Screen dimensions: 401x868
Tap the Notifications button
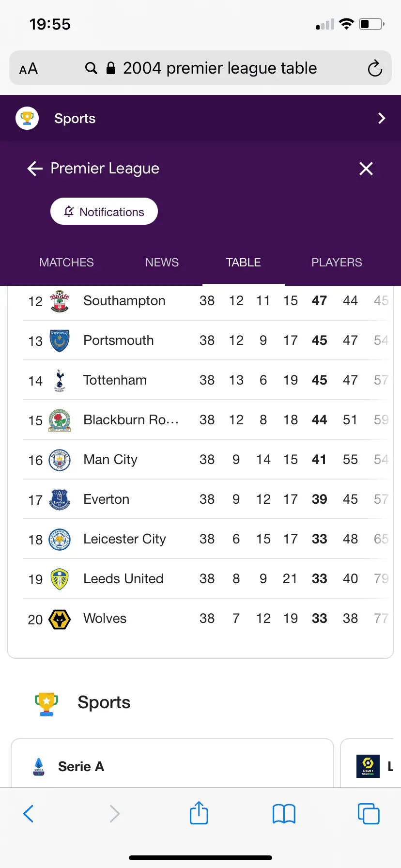[x=104, y=212]
